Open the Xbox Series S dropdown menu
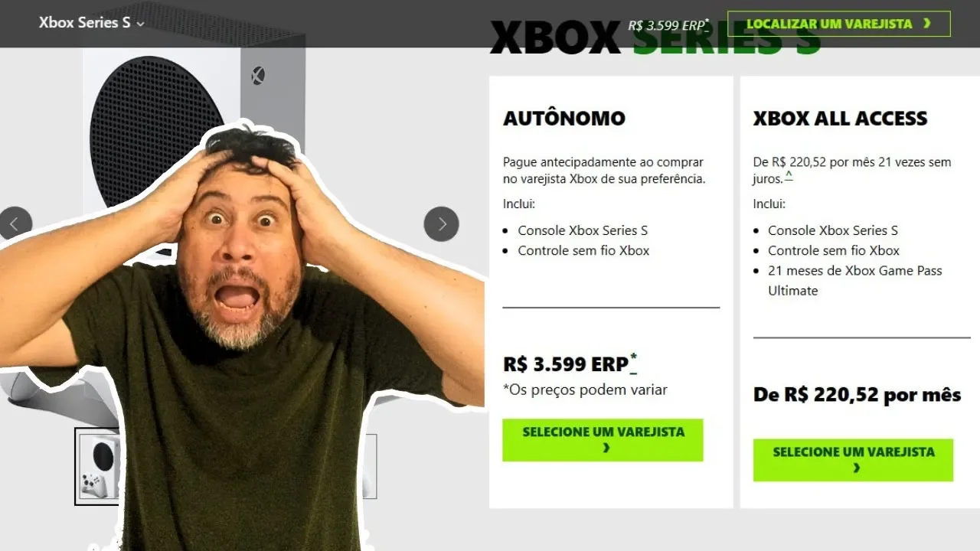 [91, 23]
